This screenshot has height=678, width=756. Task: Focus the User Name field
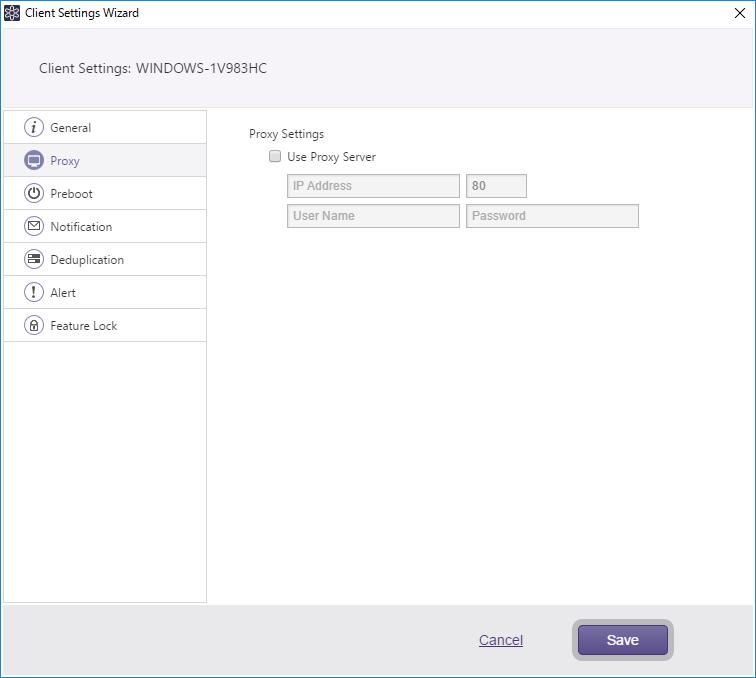[x=373, y=216]
